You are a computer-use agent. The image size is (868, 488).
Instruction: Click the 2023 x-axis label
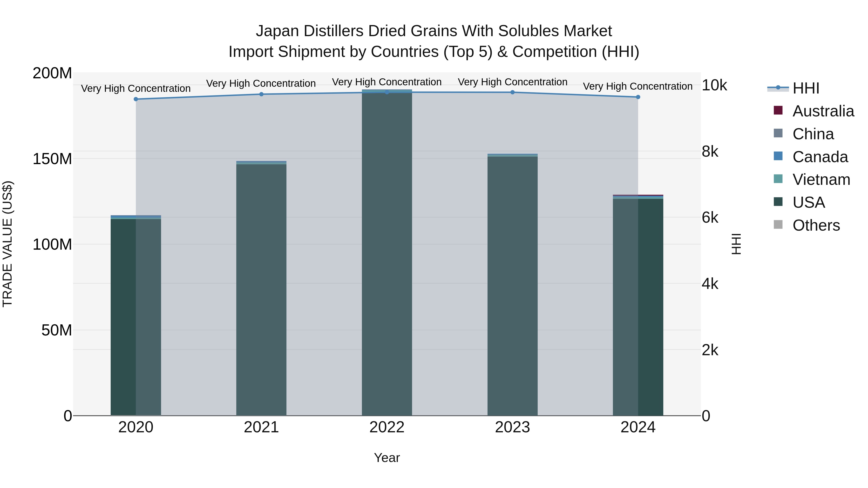(513, 427)
